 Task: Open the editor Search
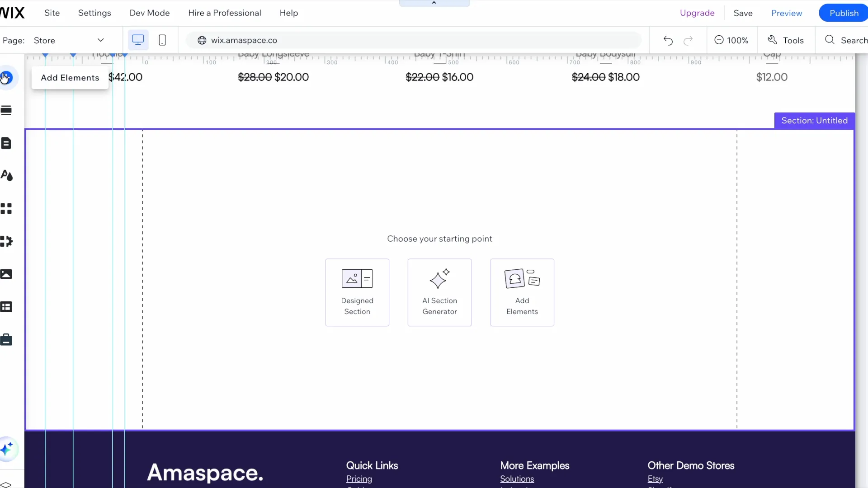[x=846, y=40]
